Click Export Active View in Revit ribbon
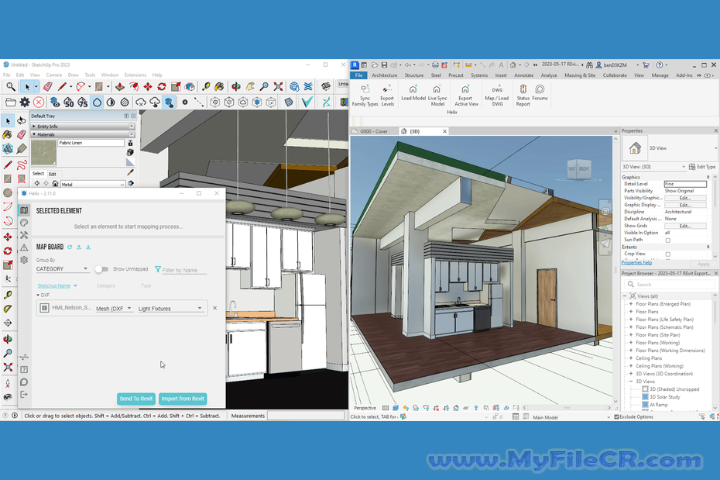The height and width of the screenshot is (480, 720). pyautogui.click(x=466, y=96)
